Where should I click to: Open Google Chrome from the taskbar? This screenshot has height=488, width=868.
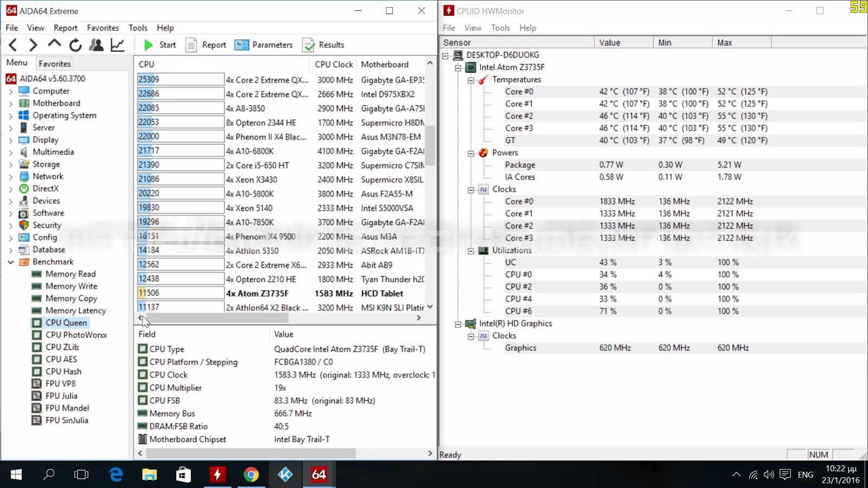(x=251, y=475)
